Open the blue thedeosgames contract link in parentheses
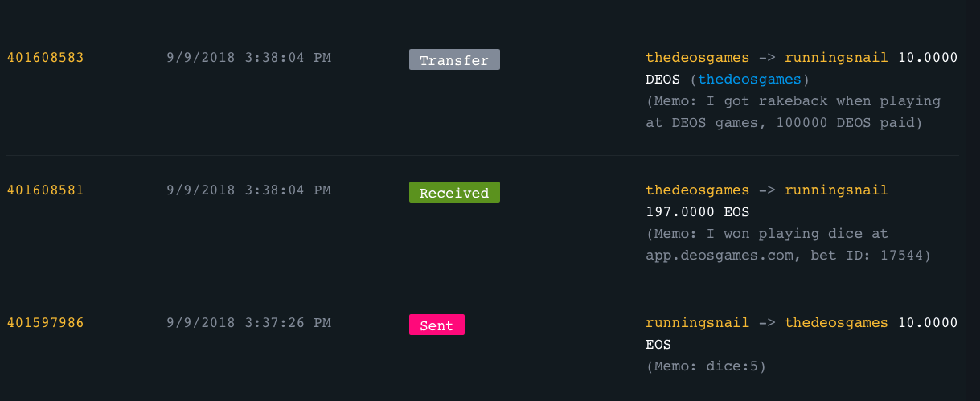 [749, 79]
